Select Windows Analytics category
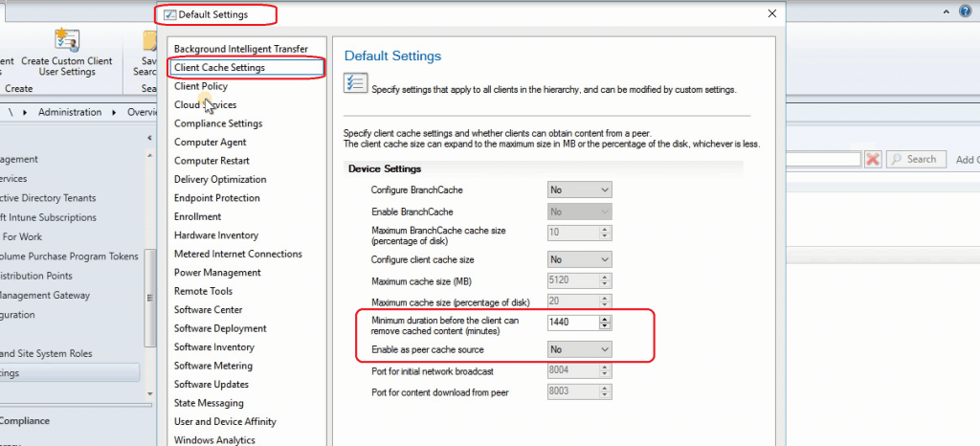Image resolution: width=980 pixels, height=446 pixels. point(214,440)
